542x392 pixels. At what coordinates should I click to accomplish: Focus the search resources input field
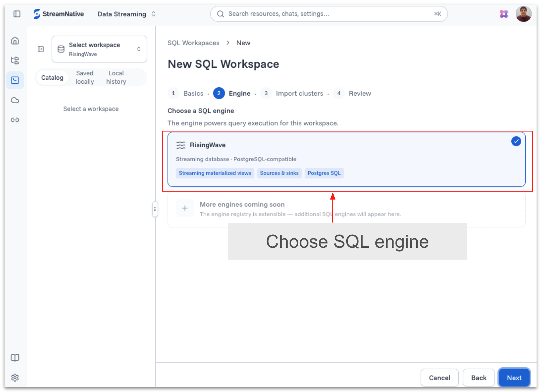(x=329, y=14)
